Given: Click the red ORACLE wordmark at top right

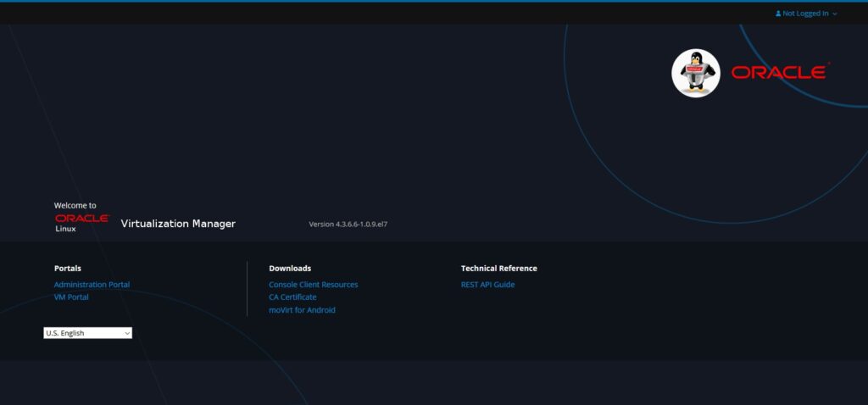Looking at the screenshot, I should click(x=780, y=73).
